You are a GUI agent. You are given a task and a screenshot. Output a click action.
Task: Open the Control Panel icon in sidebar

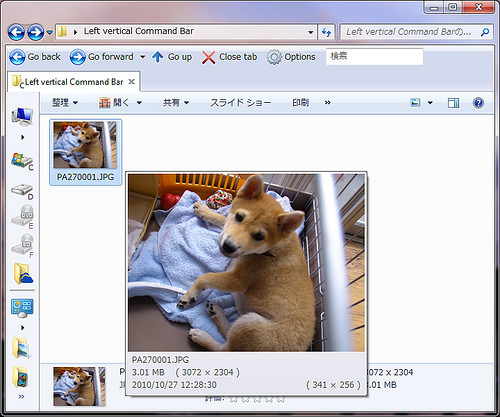point(22,308)
